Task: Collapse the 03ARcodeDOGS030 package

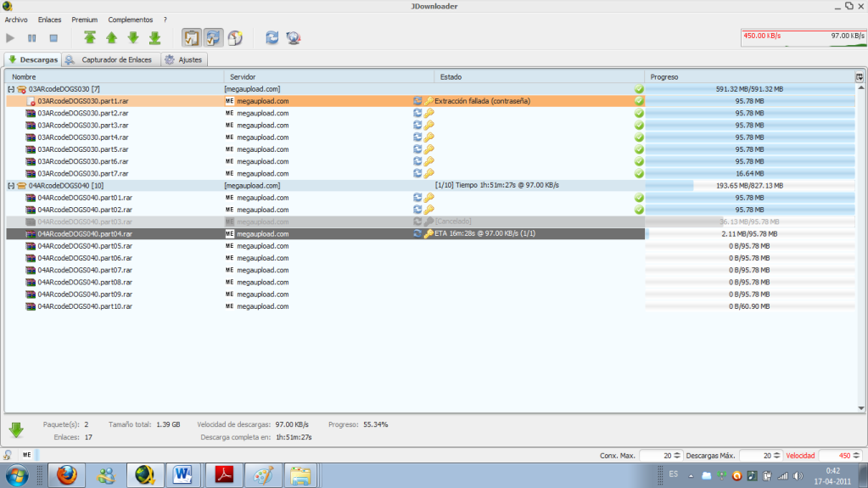Action: [x=11, y=89]
